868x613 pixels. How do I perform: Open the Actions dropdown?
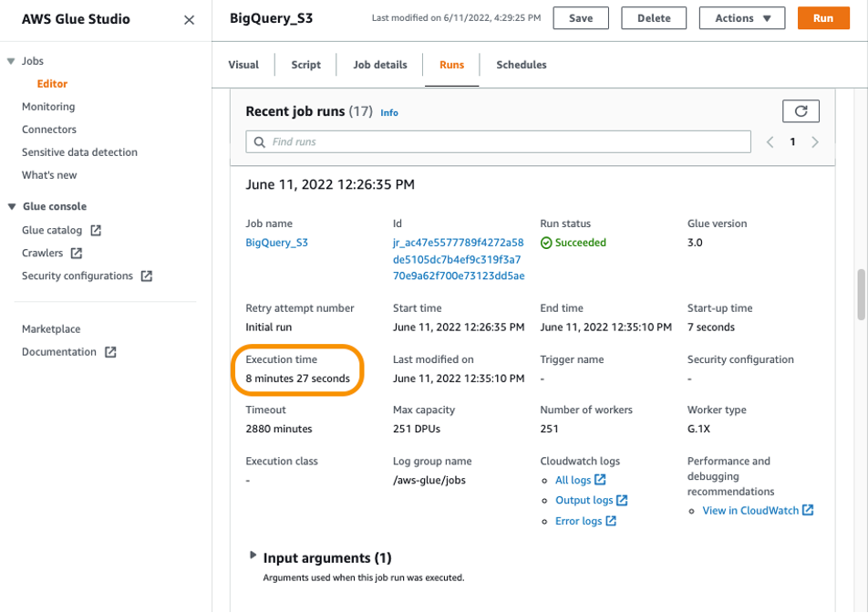coord(742,18)
